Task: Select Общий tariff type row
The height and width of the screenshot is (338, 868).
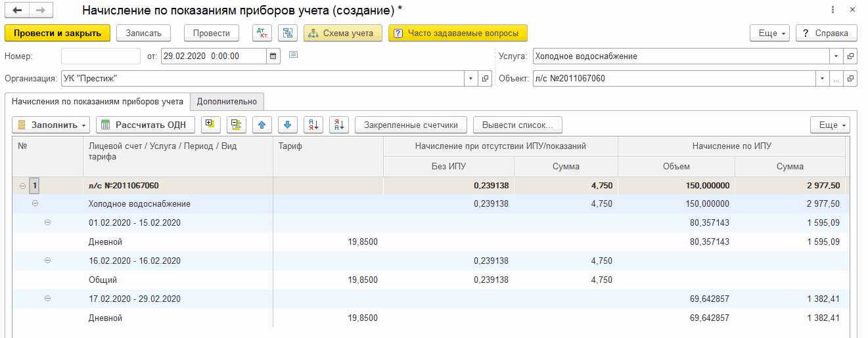Action: [x=103, y=280]
